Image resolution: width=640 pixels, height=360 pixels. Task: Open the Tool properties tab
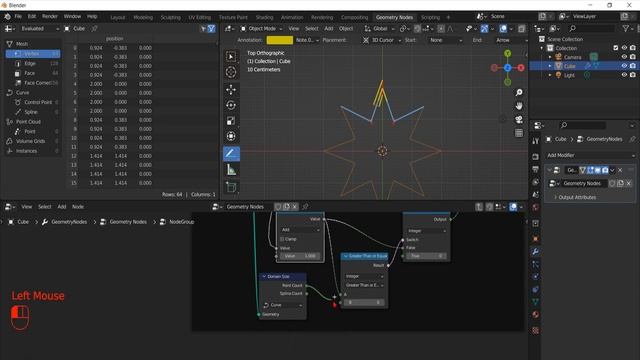[536, 141]
